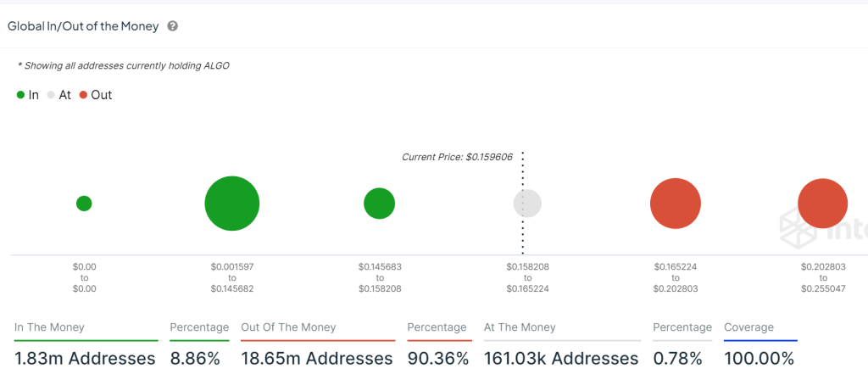Open the help question mark icon
Screen dimensions: 868x391
173,26
